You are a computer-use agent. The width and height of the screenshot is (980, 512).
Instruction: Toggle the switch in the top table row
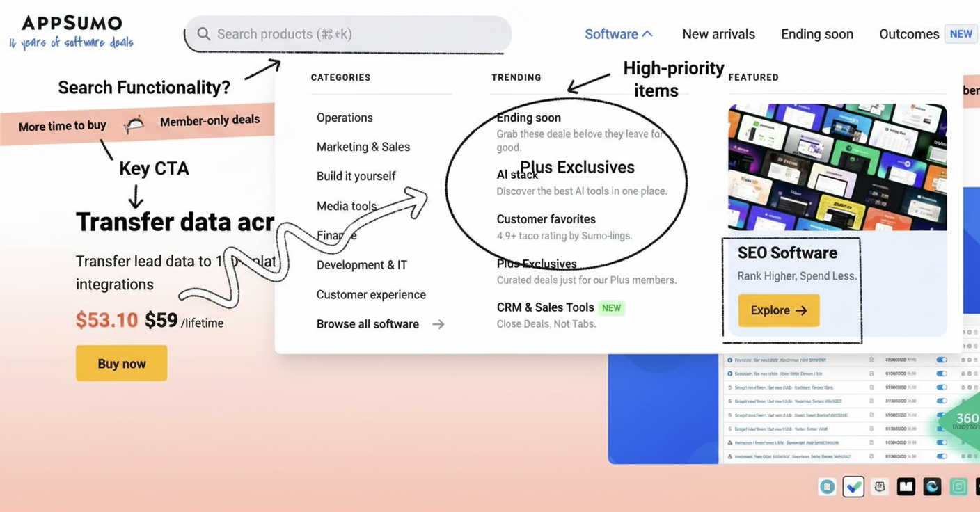[x=942, y=360]
